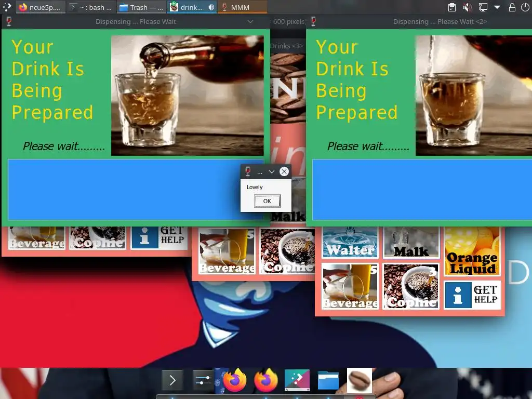The image size is (532, 399).
Task: Choose Cophie in the middle drinks window
Action: 288,251
